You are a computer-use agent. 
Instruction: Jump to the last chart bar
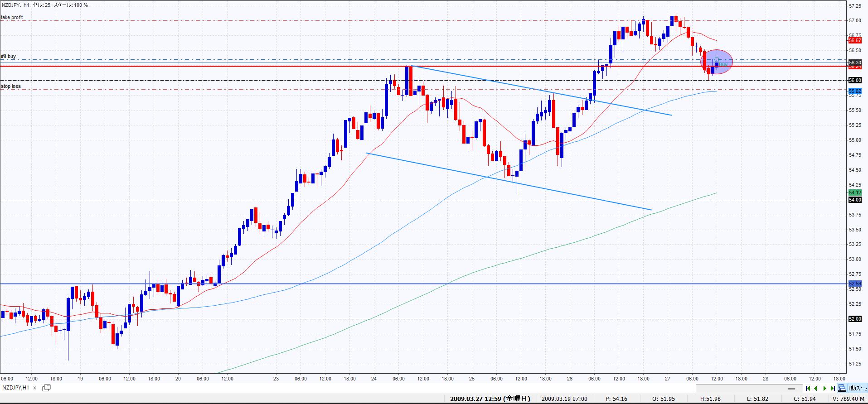tap(833, 388)
